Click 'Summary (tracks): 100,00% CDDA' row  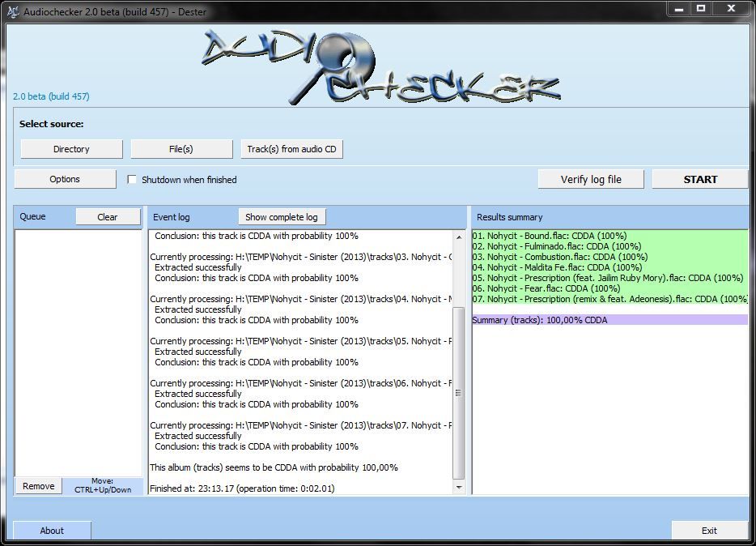click(x=610, y=320)
